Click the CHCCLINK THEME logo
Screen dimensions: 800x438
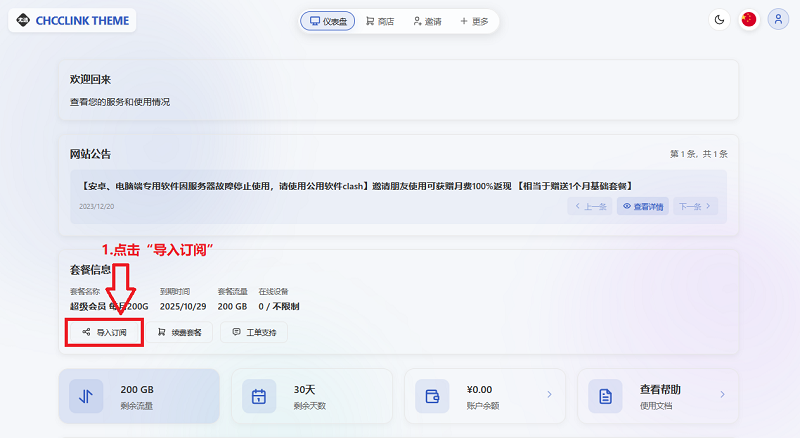tap(72, 21)
